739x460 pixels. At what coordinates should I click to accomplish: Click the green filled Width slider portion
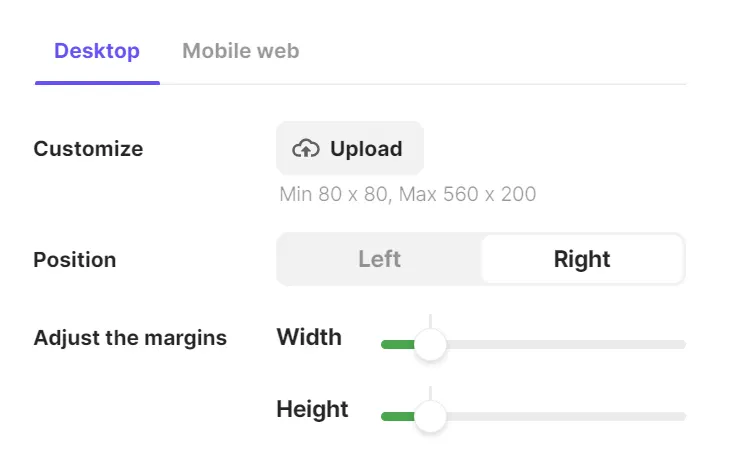(397, 345)
